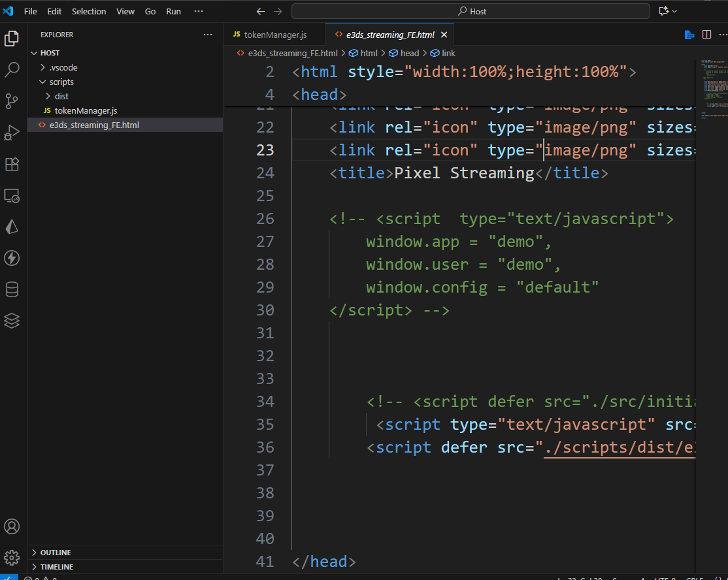Viewport: 728px width, 580px height.
Task: Open the Source Control view
Action: [x=12, y=101]
